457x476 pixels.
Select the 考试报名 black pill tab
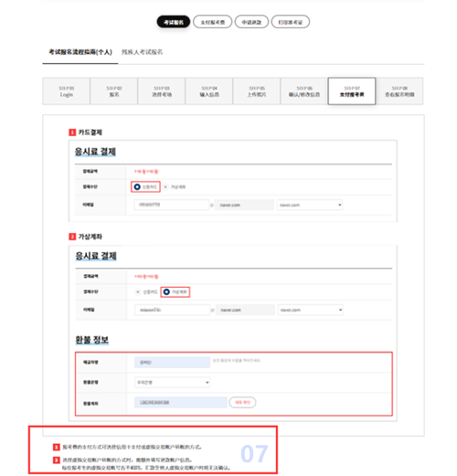pyautogui.click(x=174, y=22)
